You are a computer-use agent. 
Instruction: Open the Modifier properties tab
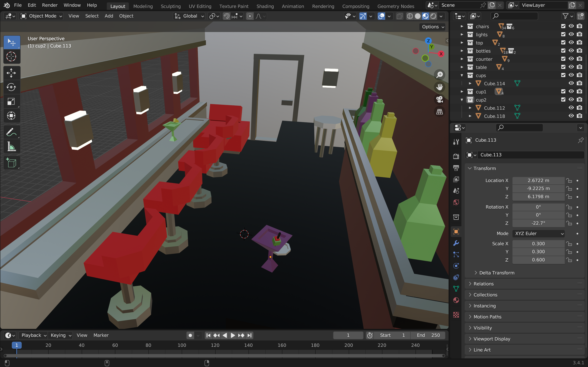[x=456, y=243]
